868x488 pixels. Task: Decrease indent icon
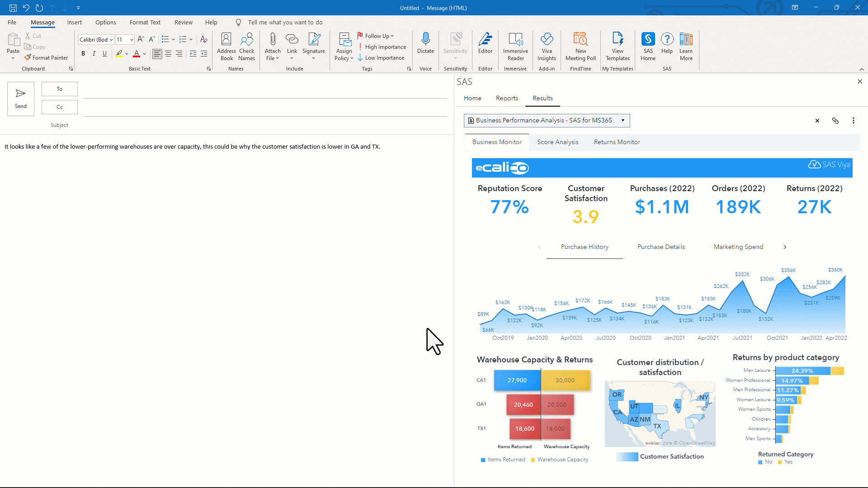coord(193,54)
